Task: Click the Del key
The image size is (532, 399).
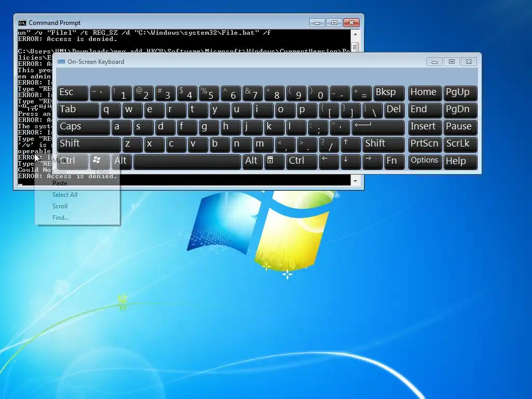Action: (x=394, y=111)
